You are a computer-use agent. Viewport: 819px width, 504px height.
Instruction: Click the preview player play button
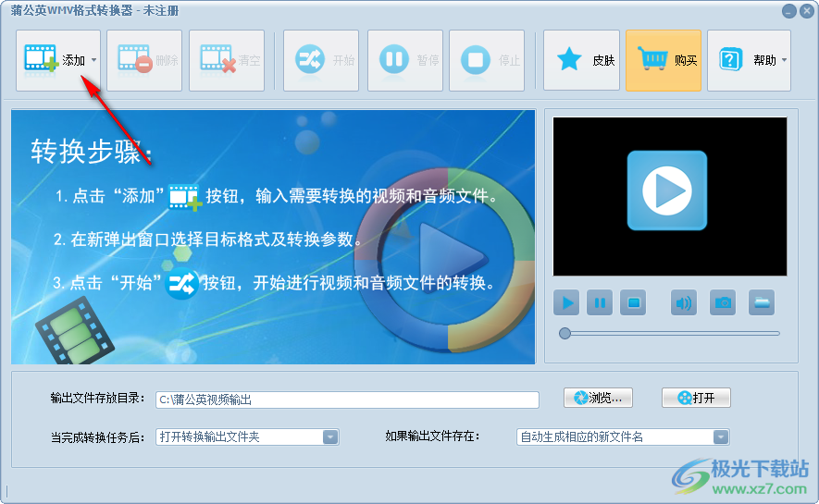click(566, 302)
